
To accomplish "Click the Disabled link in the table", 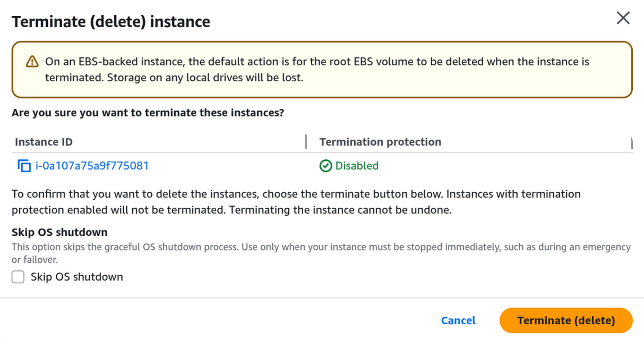I will coord(356,166).
